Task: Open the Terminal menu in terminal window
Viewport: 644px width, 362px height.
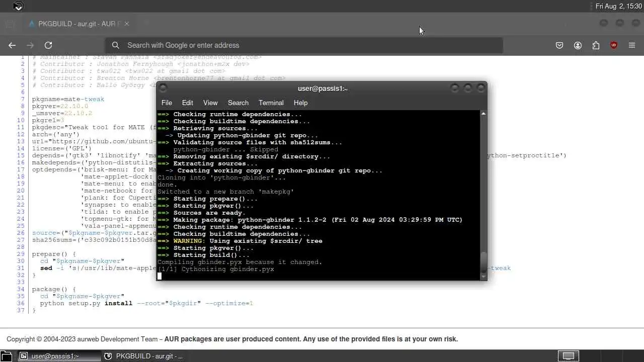Action: pyautogui.click(x=271, y=103)
